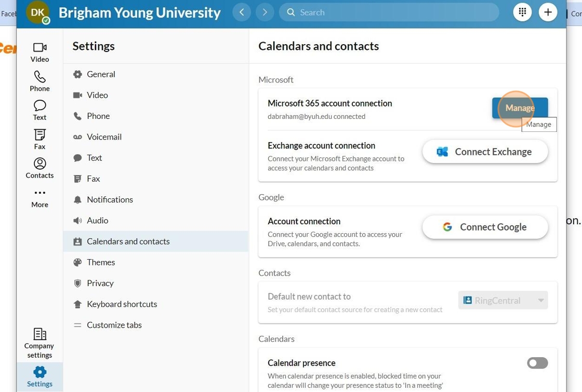
Task: Open the Text messaging rail icon
Action: point(39,111)
